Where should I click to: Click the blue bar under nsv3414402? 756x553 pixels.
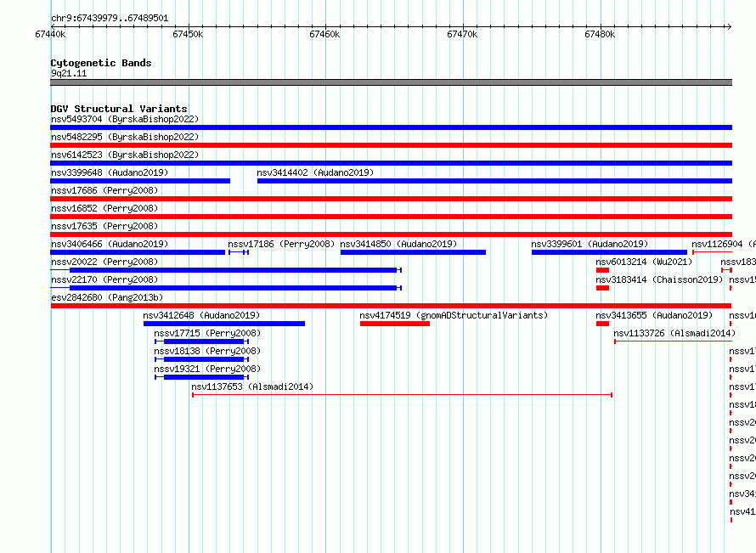point(494,181)
